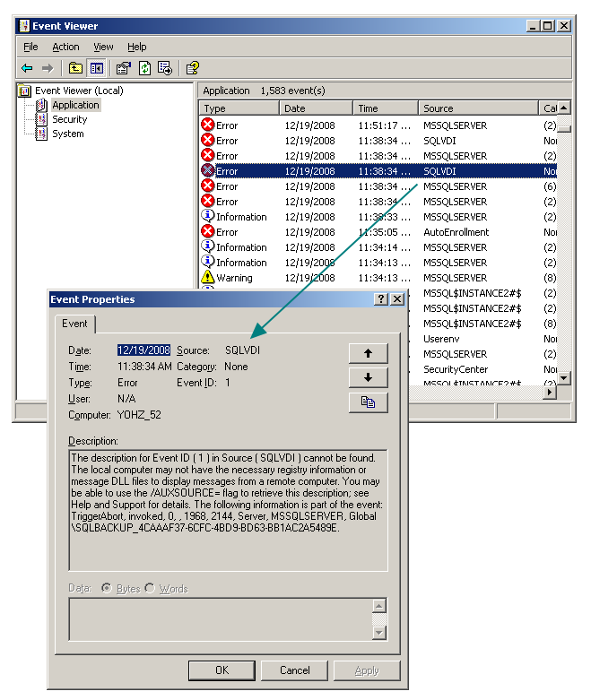Click the event list vertical scrollbar down arrow

click(x=564, y=378)
